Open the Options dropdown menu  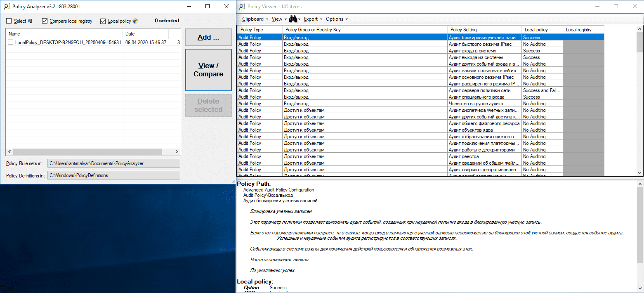coord(337,19)
